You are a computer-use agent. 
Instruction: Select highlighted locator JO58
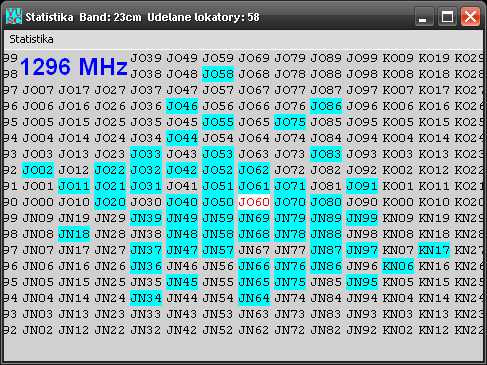(x=218, y=74)
